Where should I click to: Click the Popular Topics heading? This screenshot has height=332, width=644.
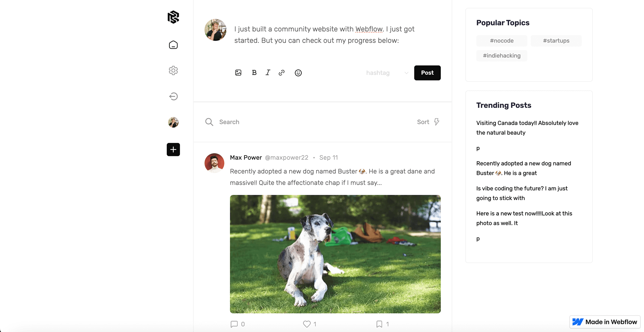point(503,23)
